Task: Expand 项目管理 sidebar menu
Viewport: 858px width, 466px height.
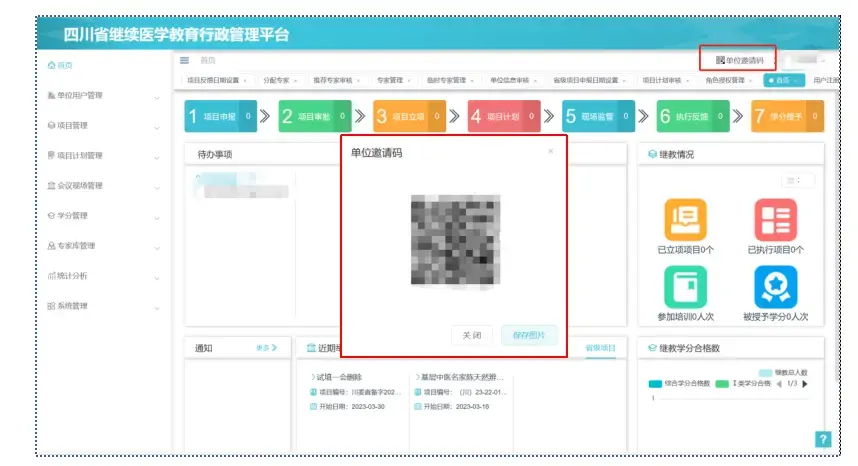Action: [x=103, y=126]
